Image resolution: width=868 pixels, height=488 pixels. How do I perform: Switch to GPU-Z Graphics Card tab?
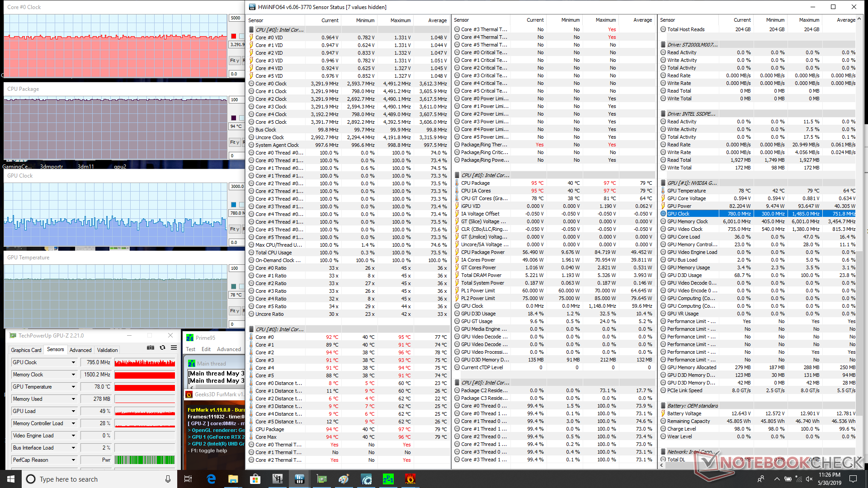coord(26,350)
